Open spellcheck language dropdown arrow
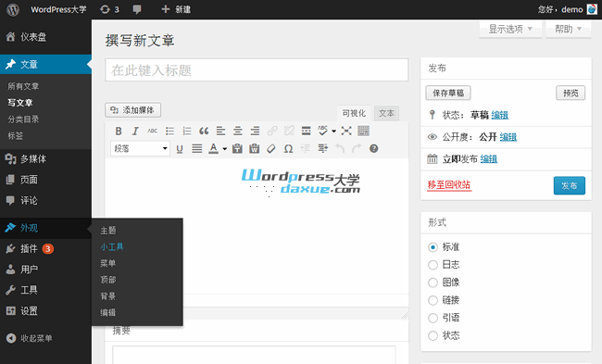This screenshot has width=602, height=364. click(333, 132)
